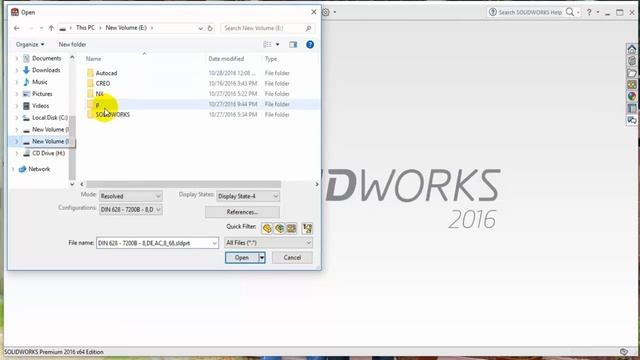640x360 pixels.
Task: Open the Display States dropdown
Action: point(248,196)
